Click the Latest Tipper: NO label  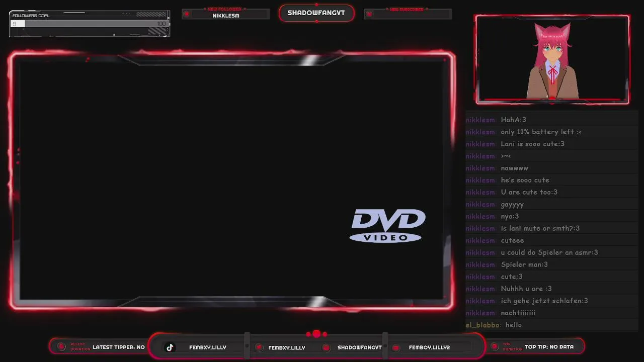[119, 347]
